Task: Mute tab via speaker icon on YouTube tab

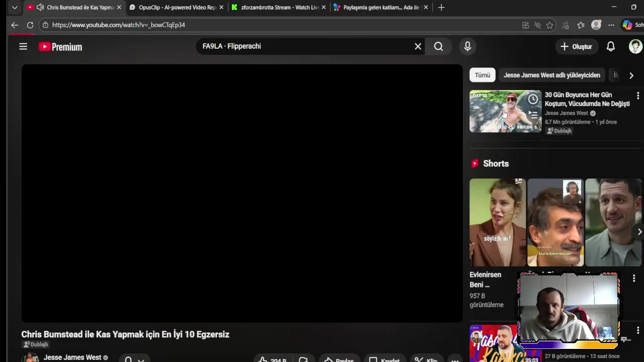Action: pyautogui.click(x=40, y=8)
